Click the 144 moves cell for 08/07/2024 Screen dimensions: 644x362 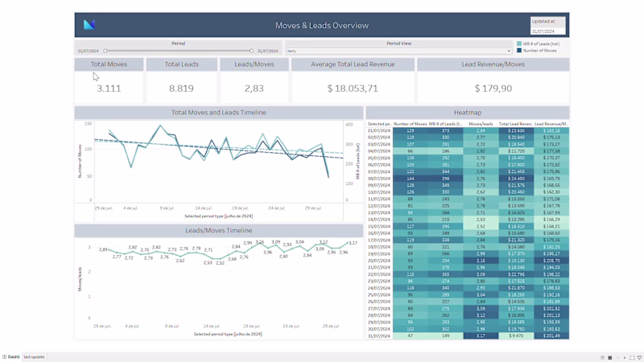coord(410,179)
